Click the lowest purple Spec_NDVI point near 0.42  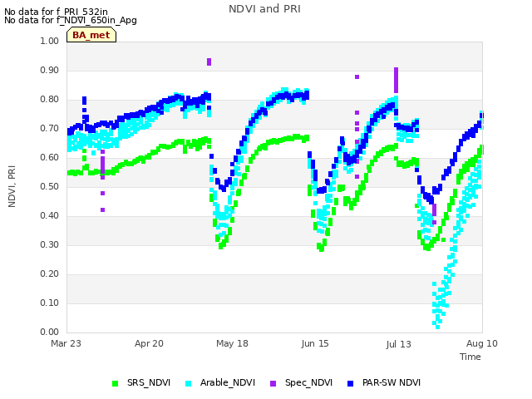(103, 210)
